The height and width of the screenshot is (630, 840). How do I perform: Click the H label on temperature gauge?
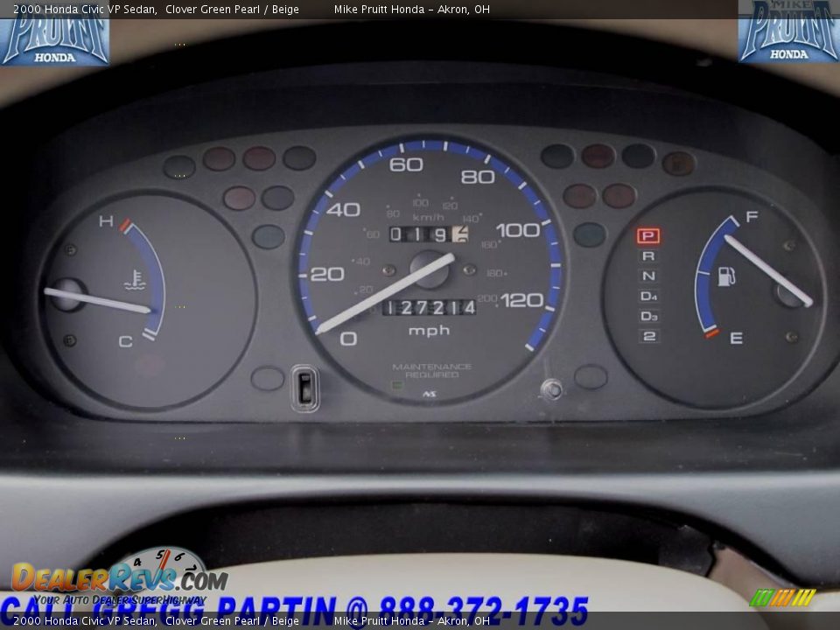106,220
